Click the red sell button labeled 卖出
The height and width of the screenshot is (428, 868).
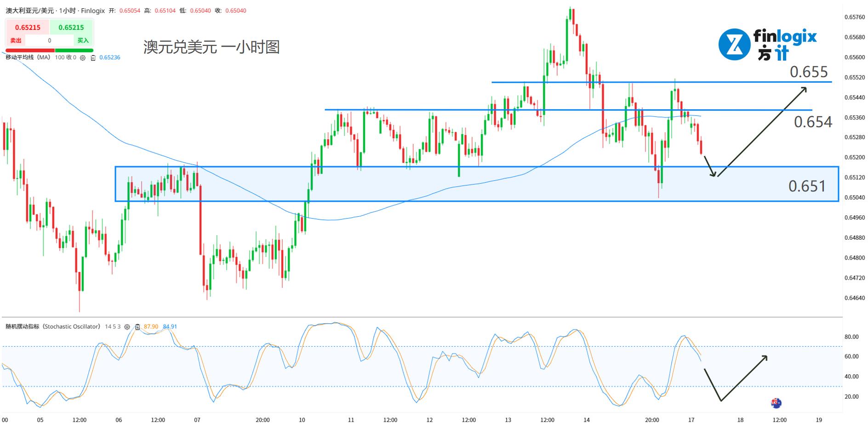pos(16,40)
